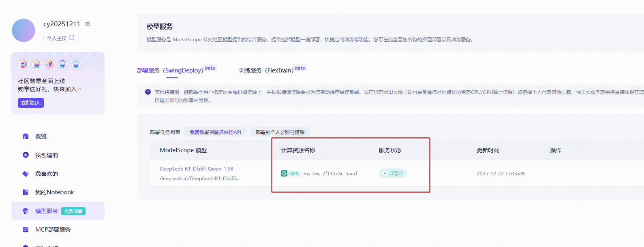Click the username cy20251211
Image resolution: width=644 pixels, height=247 pixels.
(62, 24)
